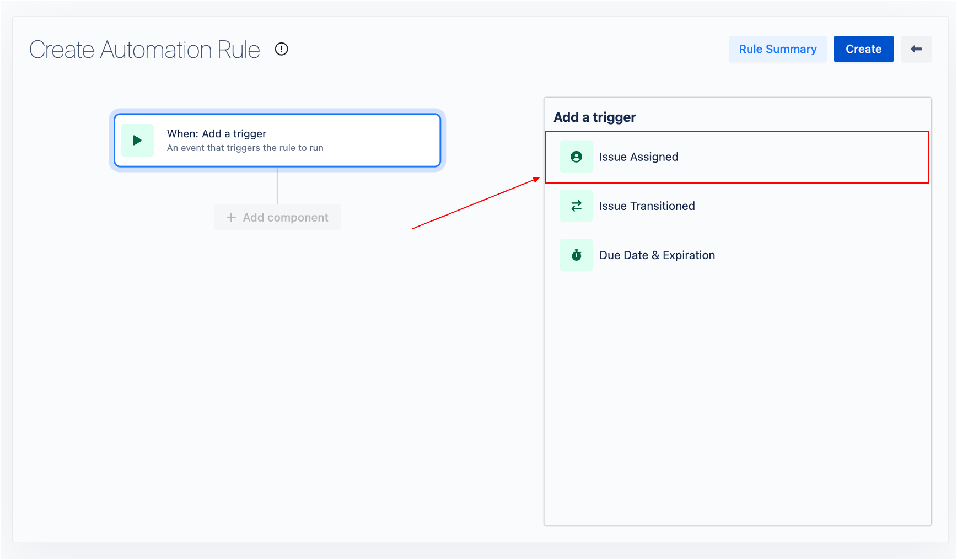Click the "Add a trigger" panel heading

coord(594,117)
